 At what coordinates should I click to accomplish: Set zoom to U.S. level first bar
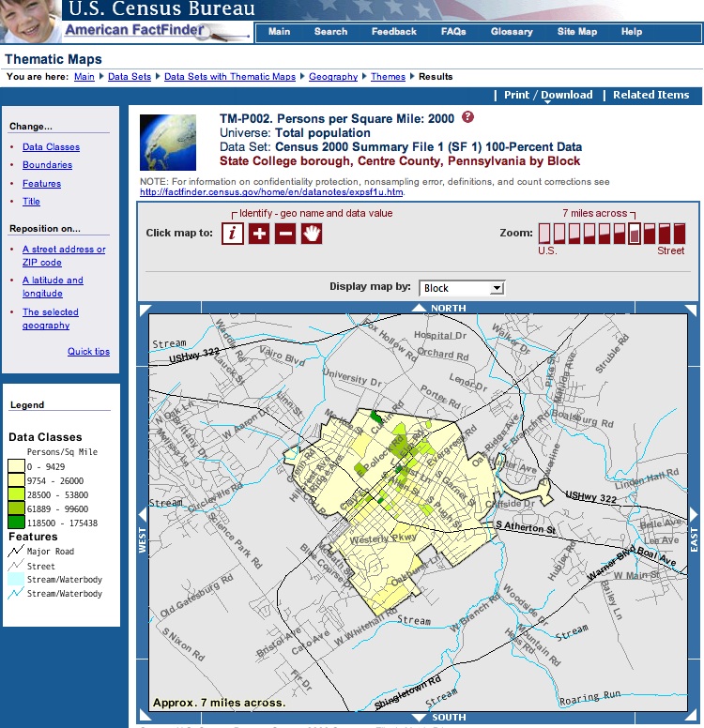pos(544,233)
